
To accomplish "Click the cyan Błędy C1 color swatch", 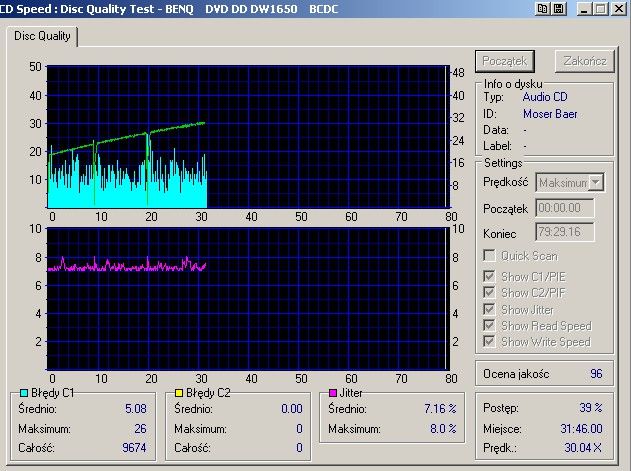I will coord(24,392).
